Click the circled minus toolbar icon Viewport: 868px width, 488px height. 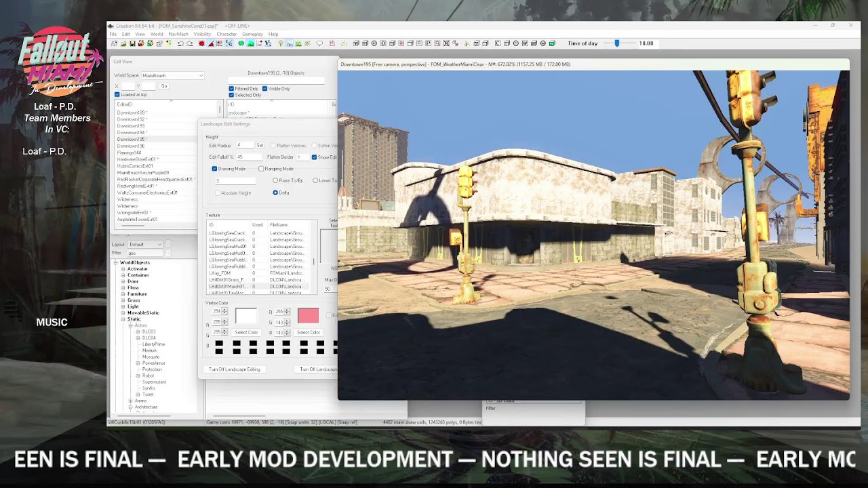[x=374, y=43]
